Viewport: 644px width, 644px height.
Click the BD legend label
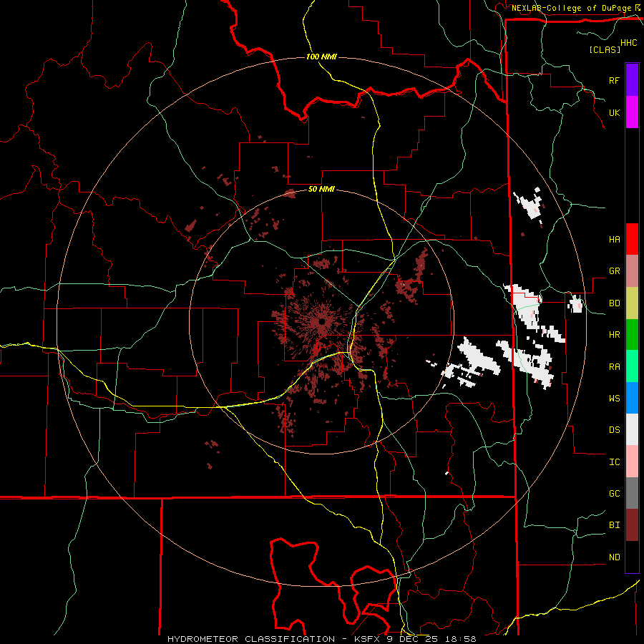click(x=614, y=303)
